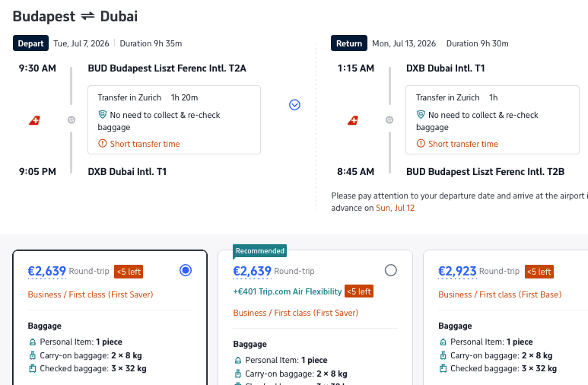The width and height of the screenshot is (588, 385).
Task: Select the first €2,639 First Saver fare radio
Action: point(185,270)
